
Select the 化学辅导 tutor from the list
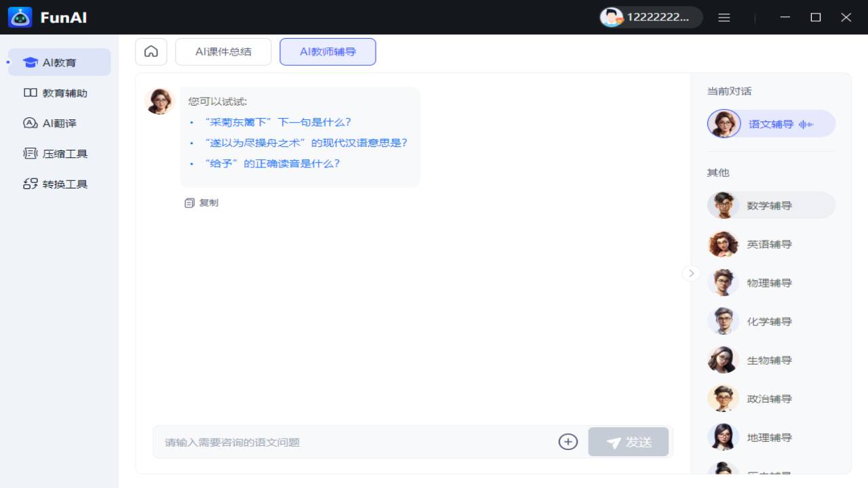pos(770,321)
